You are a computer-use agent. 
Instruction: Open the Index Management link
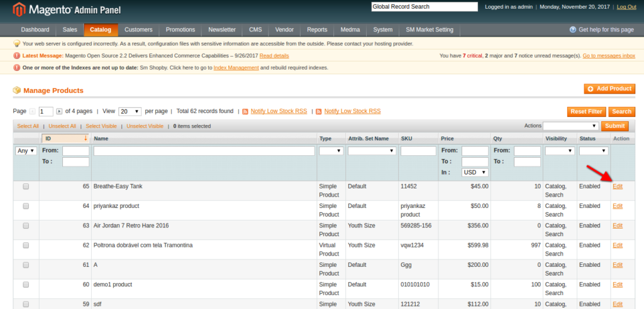236,68
